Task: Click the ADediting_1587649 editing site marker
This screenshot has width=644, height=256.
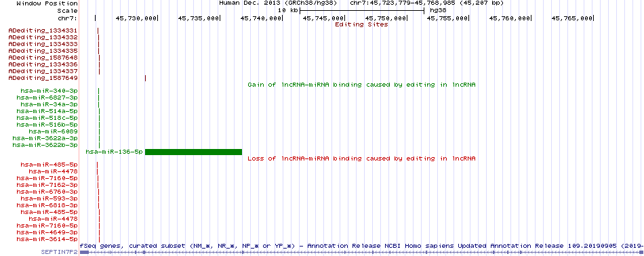Action: click(145, 78)
